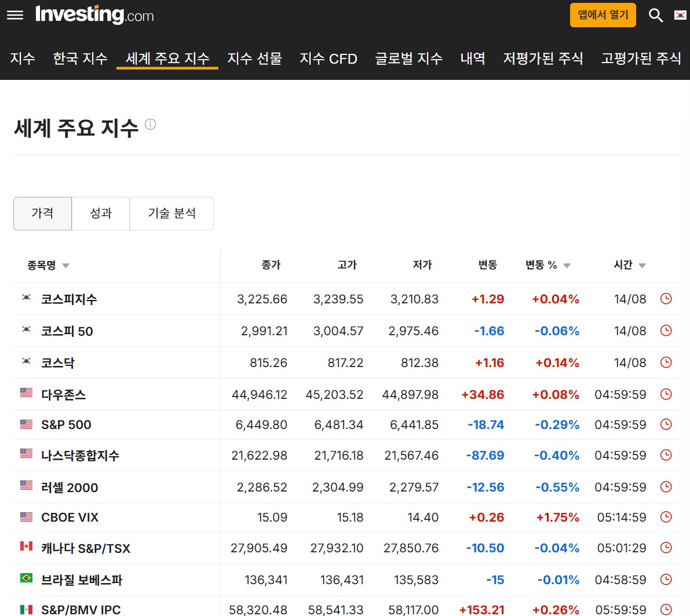Open the 코스피지수 index link
This screenshot has width=690, height=616.
pyautogui.click(x=68, y=299)
